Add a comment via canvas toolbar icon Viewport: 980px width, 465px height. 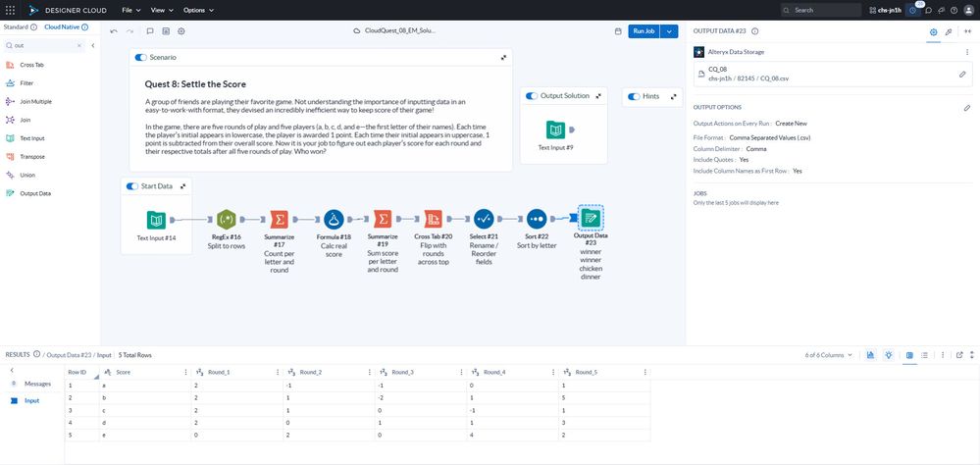(150, 30)
